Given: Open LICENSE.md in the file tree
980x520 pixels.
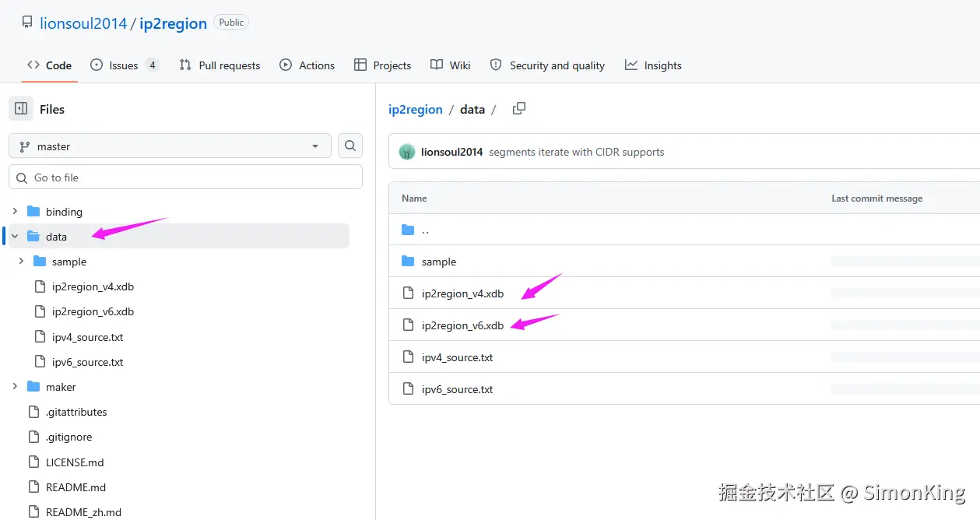Looking at the screenshot, I should (75, 462).
